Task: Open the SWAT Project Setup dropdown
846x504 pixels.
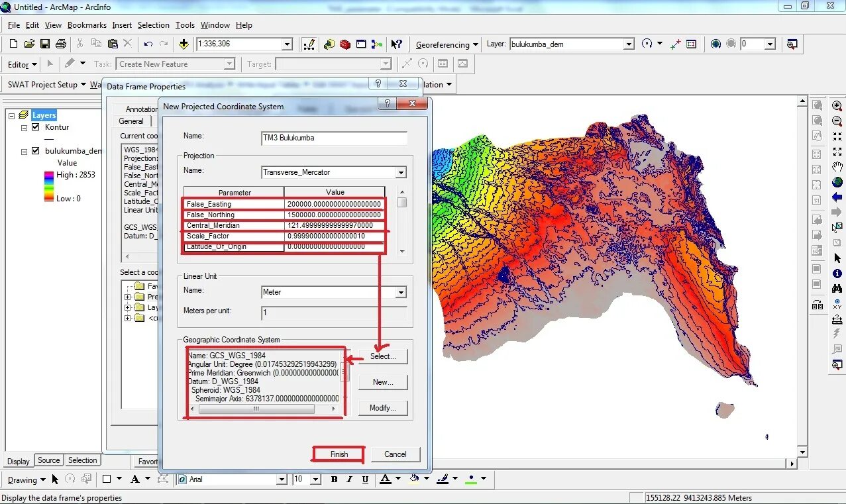Action: click(46, 85)
